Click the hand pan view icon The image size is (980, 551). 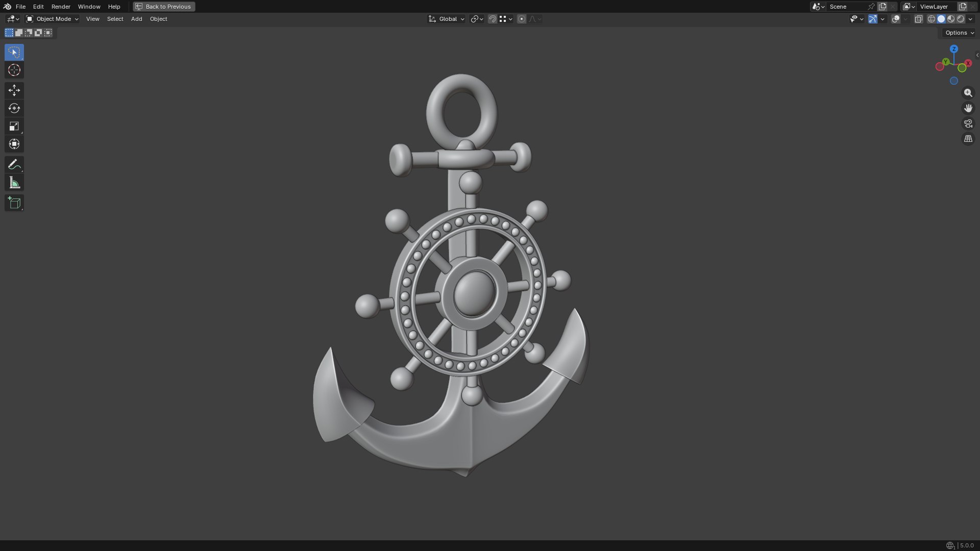(968, 108)
